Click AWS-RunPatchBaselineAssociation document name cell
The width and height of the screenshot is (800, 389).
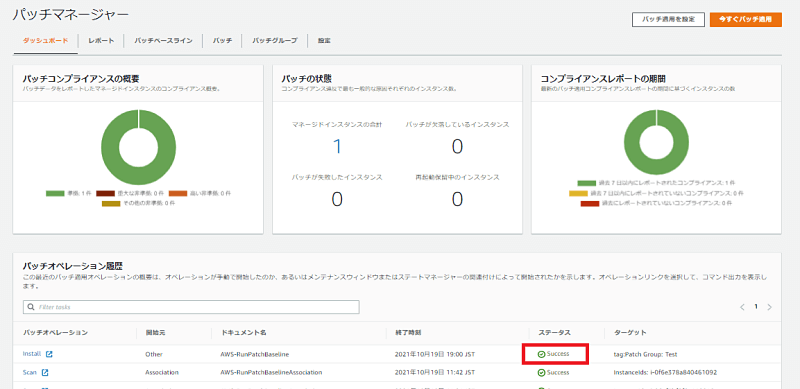(x=271, y=373)
